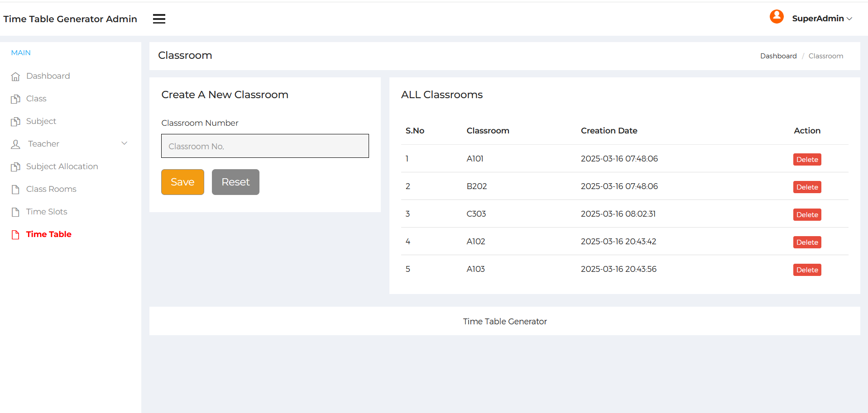Focus the Classroom No. input field
This screenshot has width=868, height=413.
265,146
